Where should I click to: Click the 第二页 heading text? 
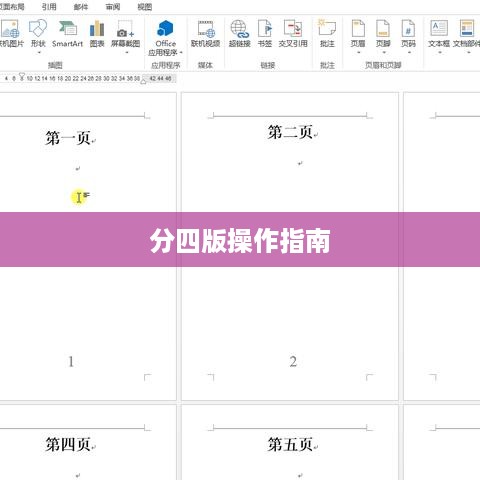[x=290, y=132]
